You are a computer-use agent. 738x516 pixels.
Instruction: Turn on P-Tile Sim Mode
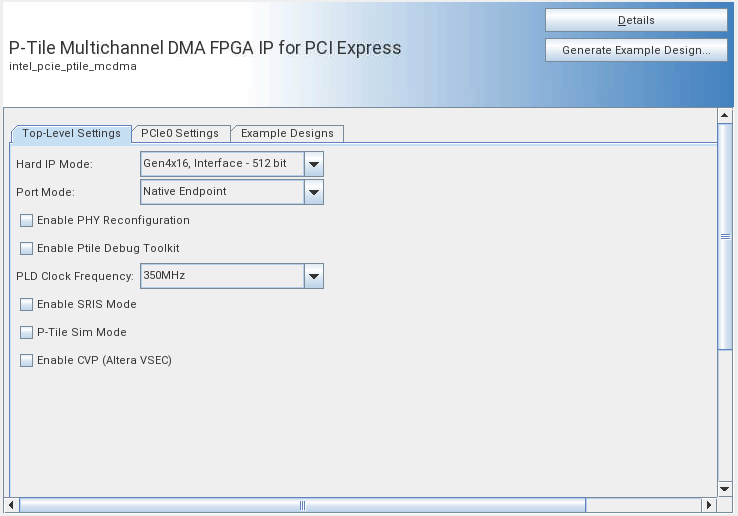pyautogui.click(x=27, y=332)
